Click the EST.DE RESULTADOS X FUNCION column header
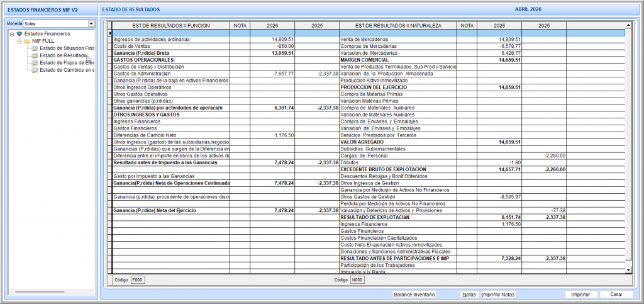This screenshot has width=644, height=304. (171, 25)
